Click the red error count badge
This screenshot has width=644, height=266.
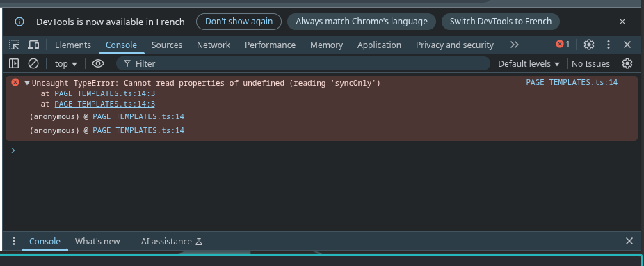pyautogui.click(x=563, y=45)
